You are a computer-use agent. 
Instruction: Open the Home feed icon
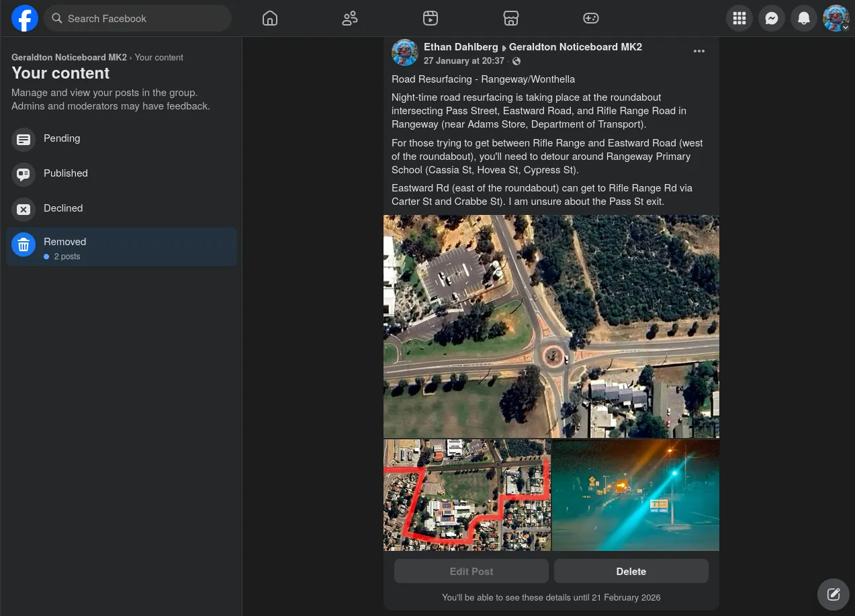pos(270,18)
